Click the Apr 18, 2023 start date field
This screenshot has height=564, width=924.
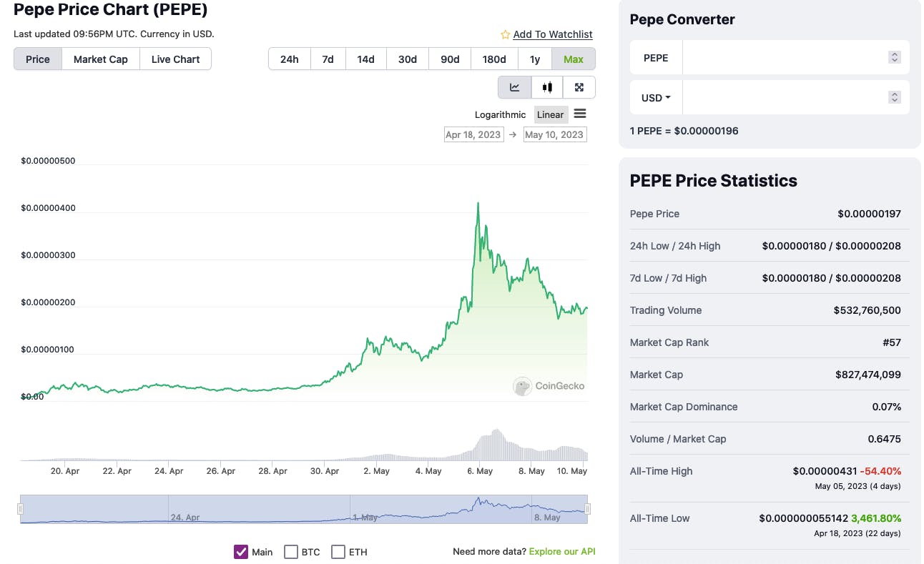point(473,134)
